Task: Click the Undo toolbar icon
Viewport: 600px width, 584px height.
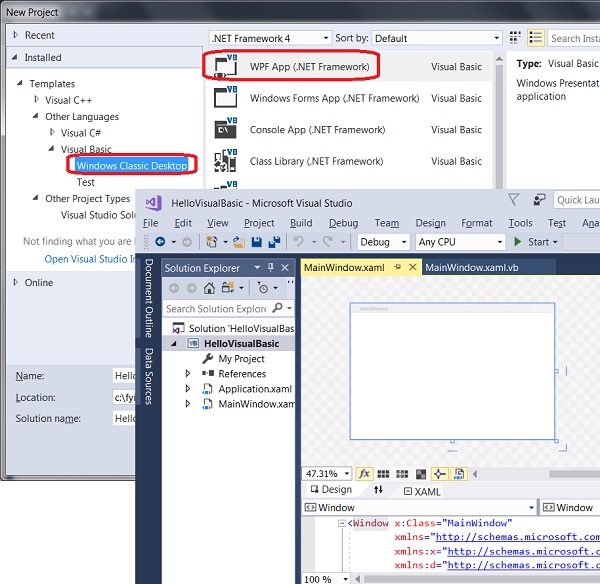Action: (298, 242)
